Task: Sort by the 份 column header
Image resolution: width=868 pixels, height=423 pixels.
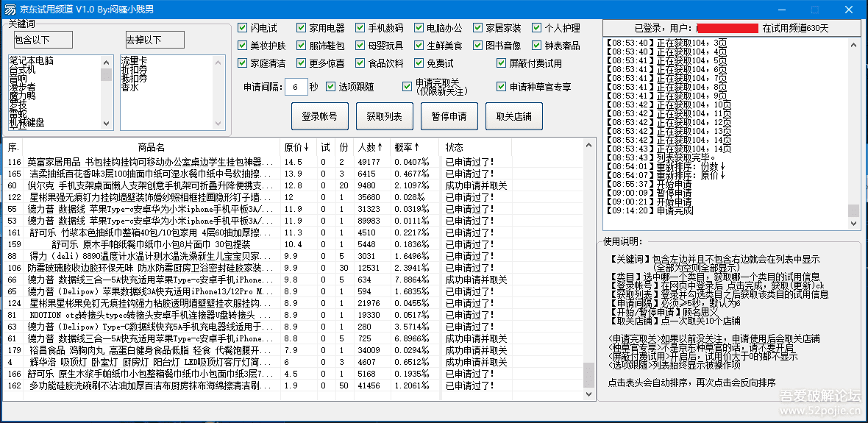Action: (x=344, y=147)
